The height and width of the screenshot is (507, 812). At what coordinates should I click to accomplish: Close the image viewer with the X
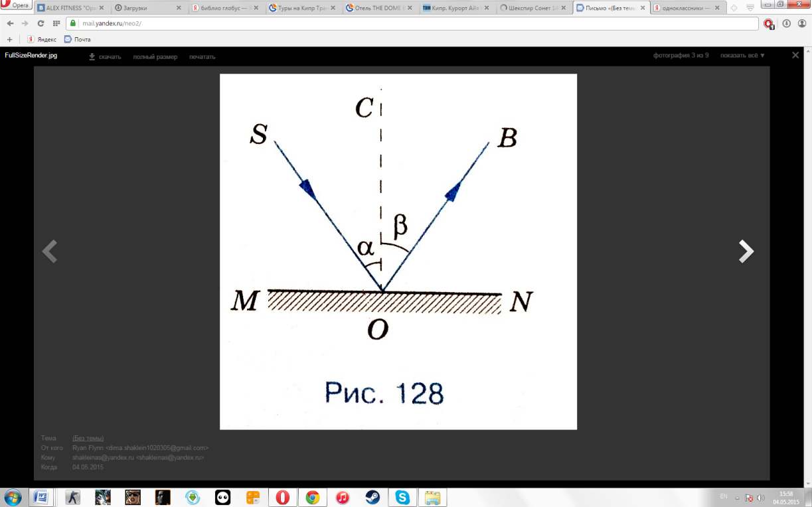point(795,56)
